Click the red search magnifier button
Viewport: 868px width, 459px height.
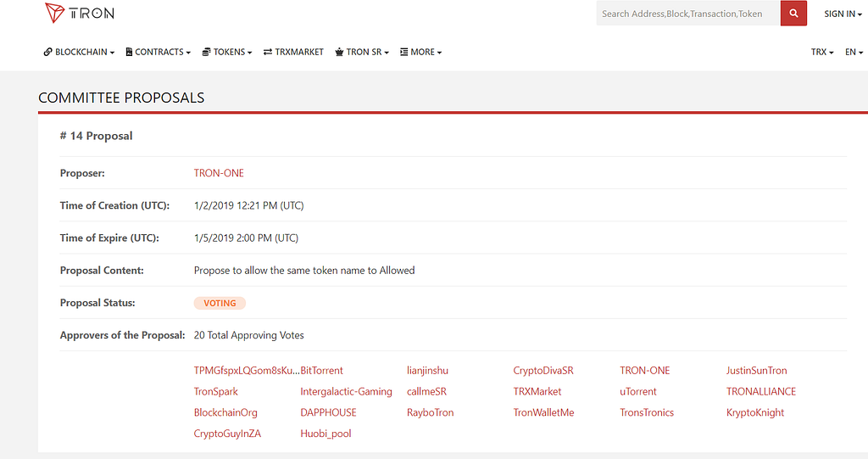[x=793, y=14]
